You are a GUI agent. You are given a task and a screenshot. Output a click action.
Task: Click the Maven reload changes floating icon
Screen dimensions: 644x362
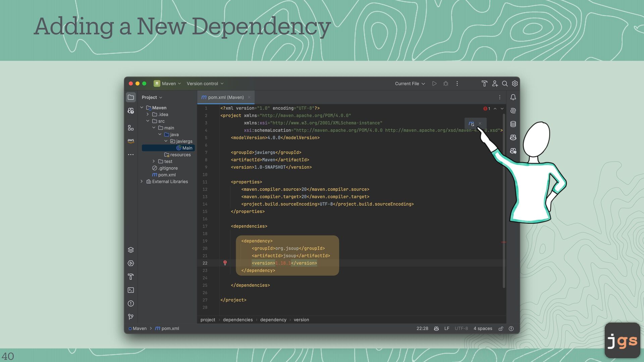[471, 124]
